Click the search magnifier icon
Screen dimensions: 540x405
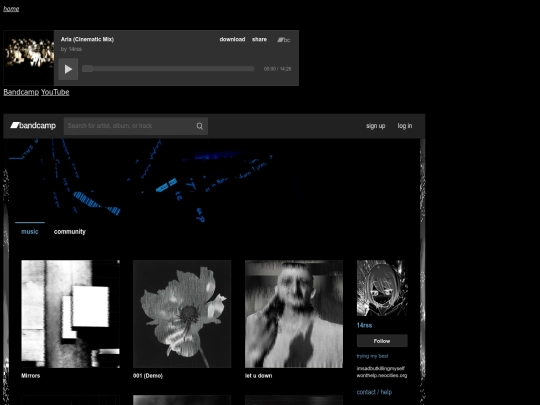200,126
